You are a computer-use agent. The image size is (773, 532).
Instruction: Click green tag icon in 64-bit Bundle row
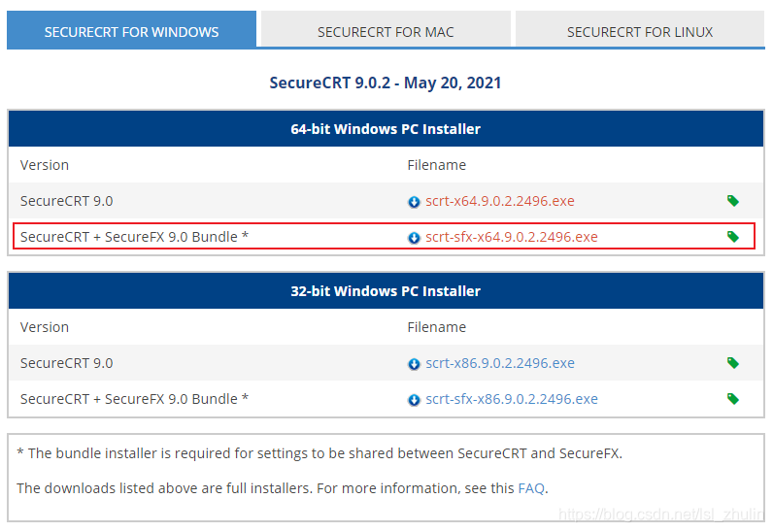(x=733, y=237)
